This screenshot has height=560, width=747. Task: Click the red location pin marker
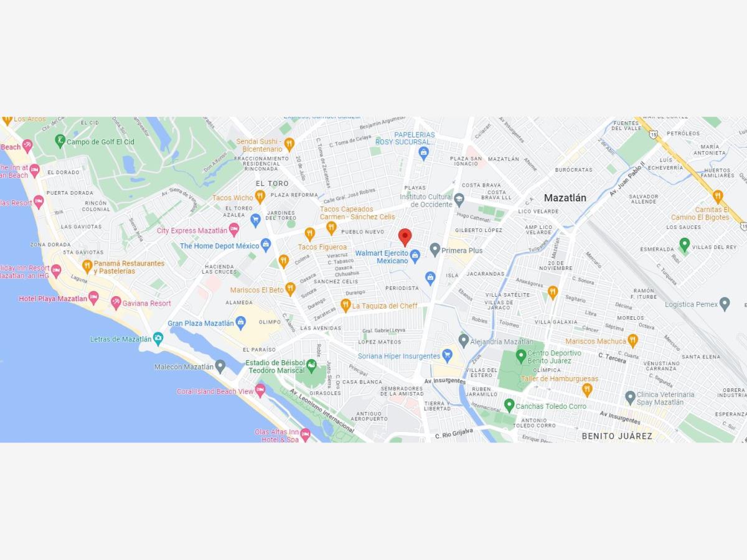click(x=405, y=238)
